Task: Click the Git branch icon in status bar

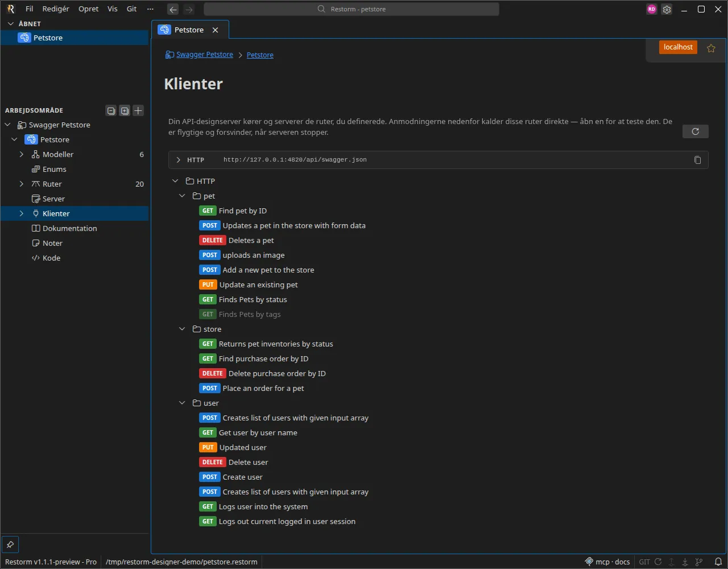Action: coord(699,562)
